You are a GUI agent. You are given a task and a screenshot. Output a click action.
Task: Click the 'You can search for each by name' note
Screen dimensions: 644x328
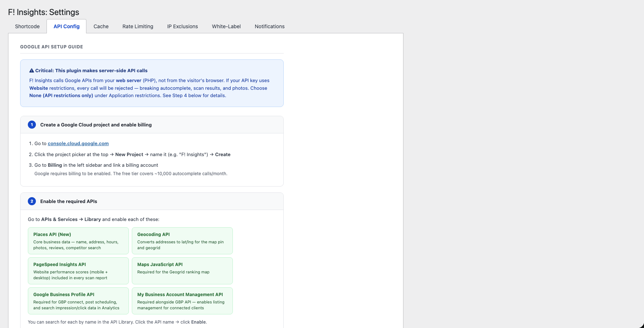point(117,322)
